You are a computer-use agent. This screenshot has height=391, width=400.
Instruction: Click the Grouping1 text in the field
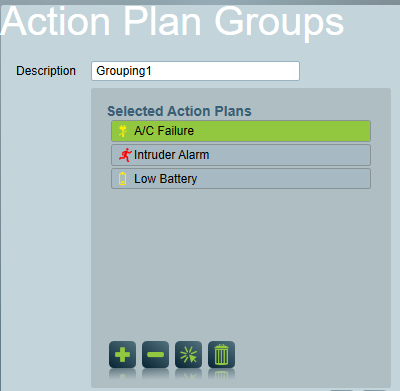(124, 71)
